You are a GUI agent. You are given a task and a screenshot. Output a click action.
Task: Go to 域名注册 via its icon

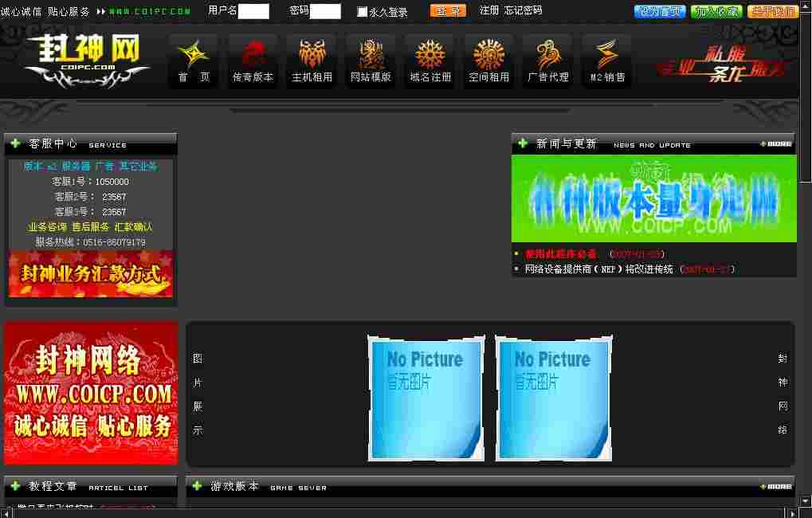430,54
